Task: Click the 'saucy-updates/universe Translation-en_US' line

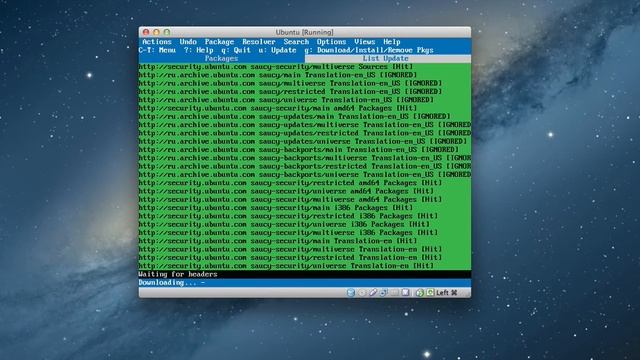Action: point(303,141)
